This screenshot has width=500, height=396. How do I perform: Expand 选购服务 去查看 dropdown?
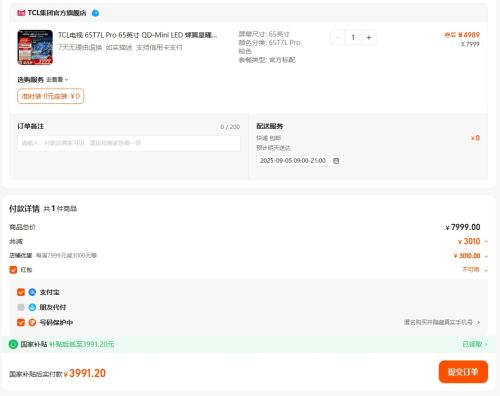click(57, 80)
